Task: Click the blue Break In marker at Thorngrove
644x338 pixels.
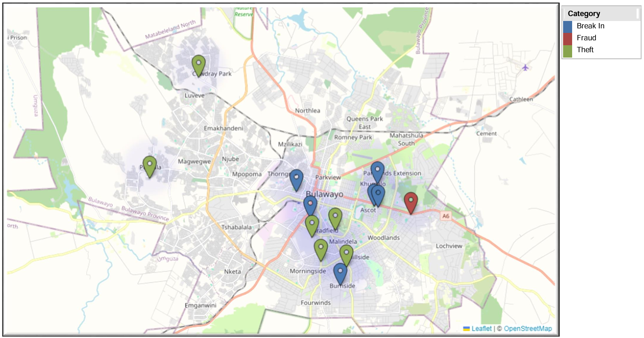Action: (296, 179)
